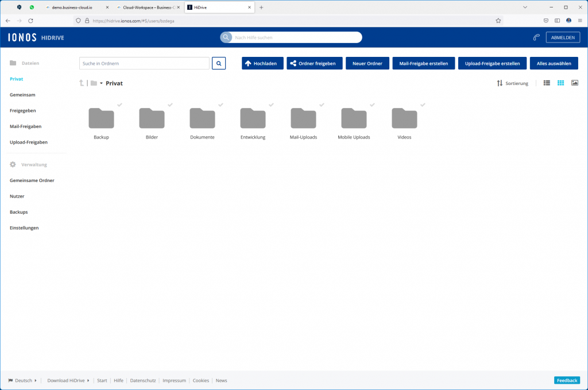Click the Hochladen upload button
Screen dimensions: 588x390
262,63
